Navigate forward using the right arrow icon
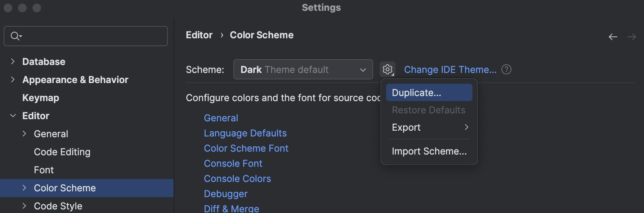This screenshot has height=213, width=644. click(632, 36)
